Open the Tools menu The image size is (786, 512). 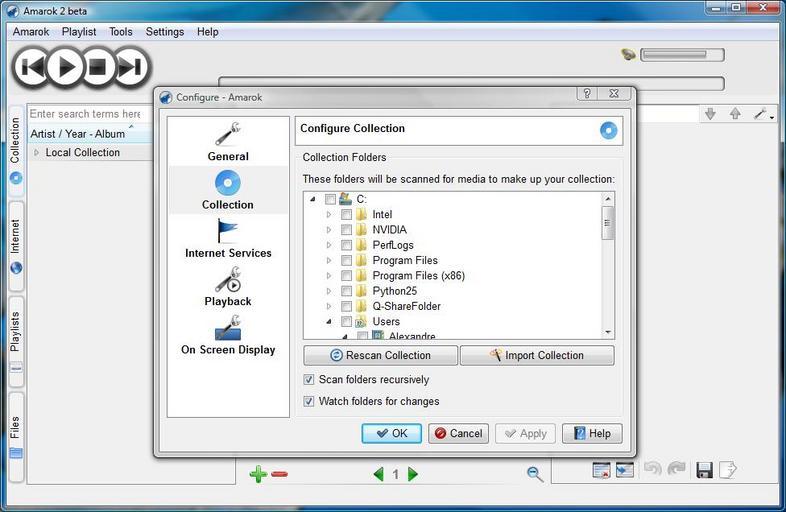pyautogui.click(x=121, y=32)
